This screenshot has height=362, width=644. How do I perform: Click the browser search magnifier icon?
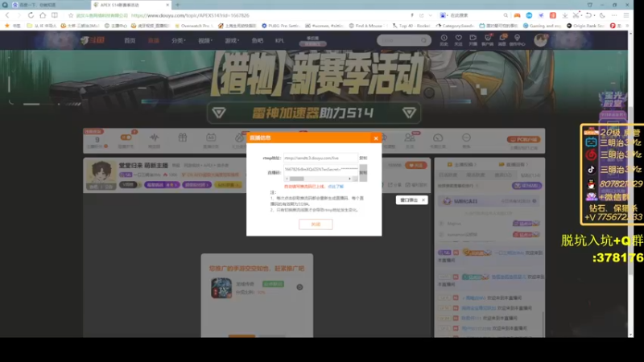(506, 15)
